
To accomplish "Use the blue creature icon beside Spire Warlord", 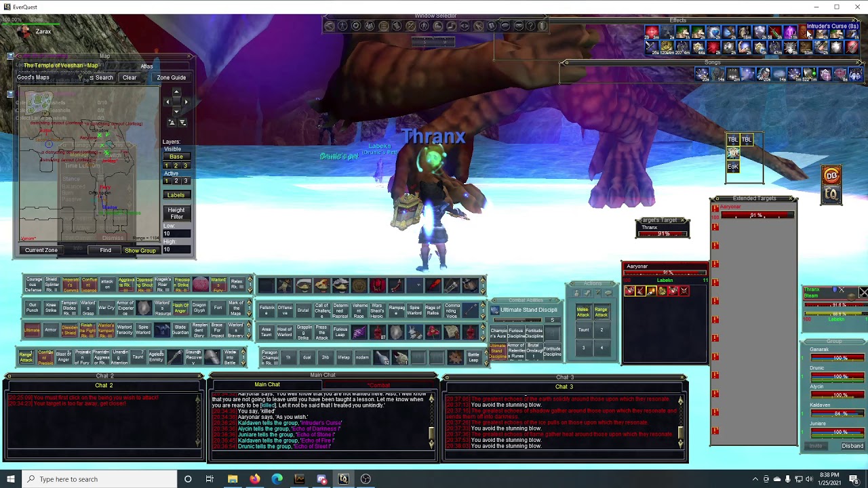I will (x=162, y=330).
